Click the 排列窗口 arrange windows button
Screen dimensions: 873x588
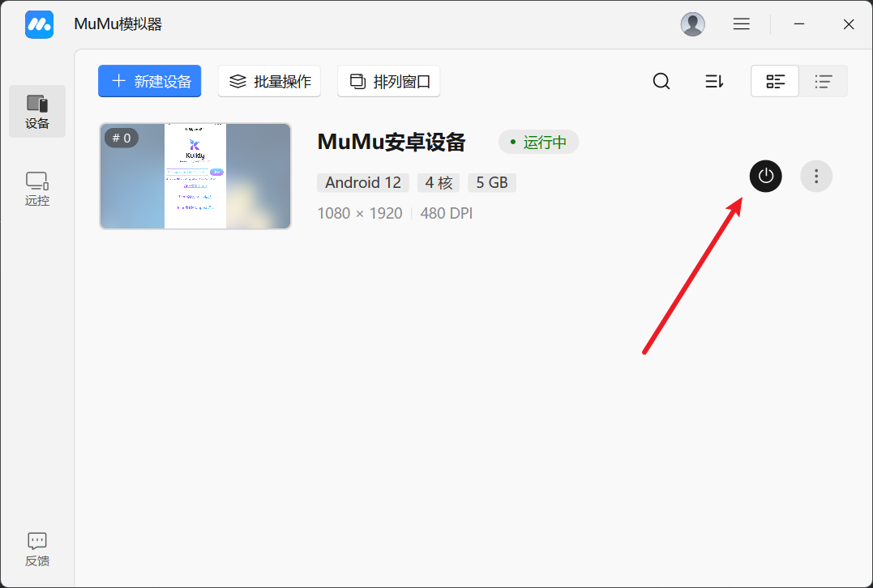coord(388,81)
